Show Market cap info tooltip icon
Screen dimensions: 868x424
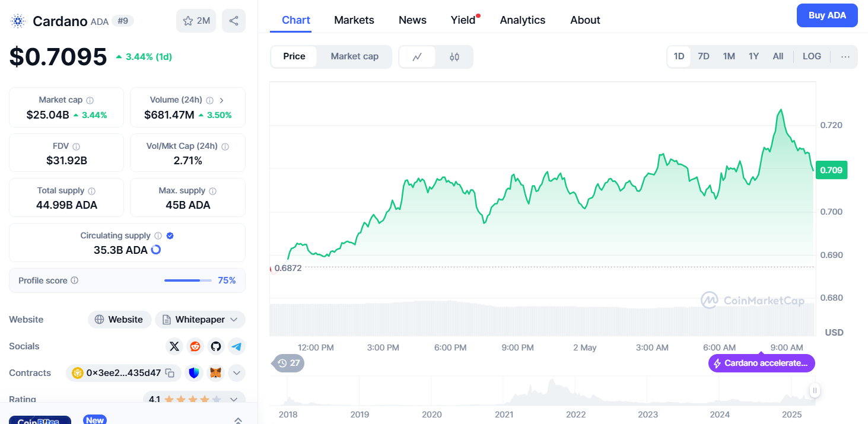(90, 100)
